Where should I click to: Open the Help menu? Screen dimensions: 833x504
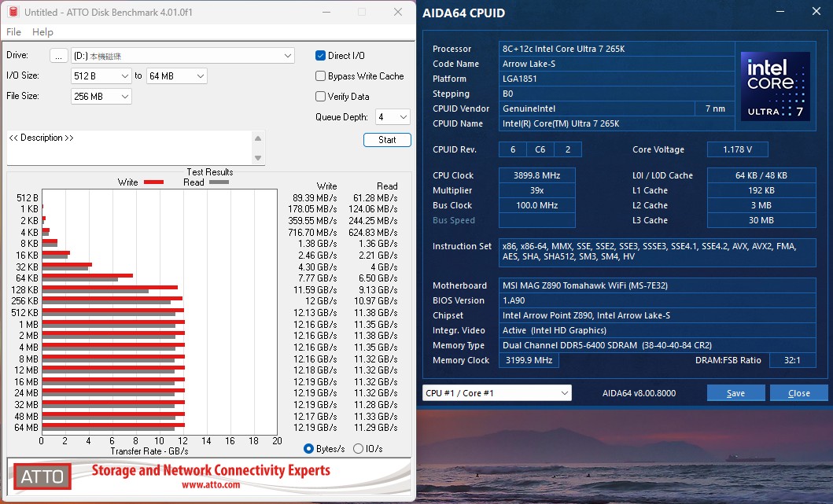pyautogui.click(x=42, y=32)
